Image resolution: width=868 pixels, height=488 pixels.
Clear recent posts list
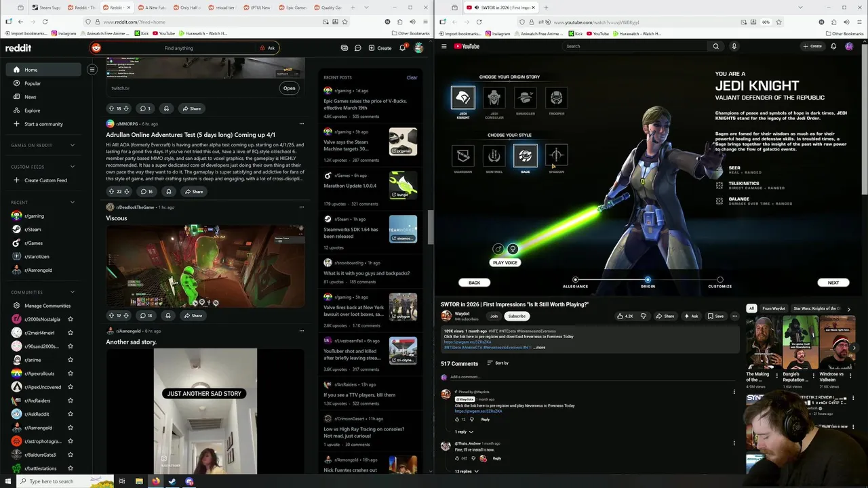click(412, 77)
